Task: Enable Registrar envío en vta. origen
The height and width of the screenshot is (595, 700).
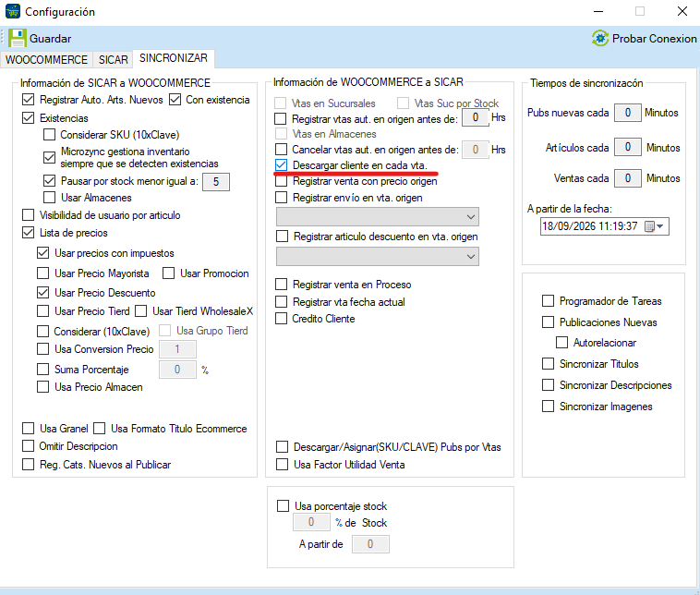Action: [x=281, y=198]
